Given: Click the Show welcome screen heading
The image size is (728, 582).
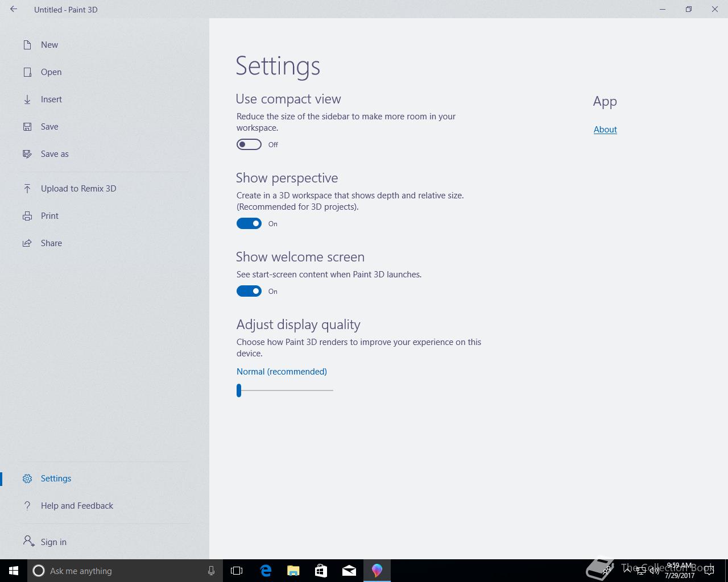Looking at the screenshot, I should [x=300, y=257].
